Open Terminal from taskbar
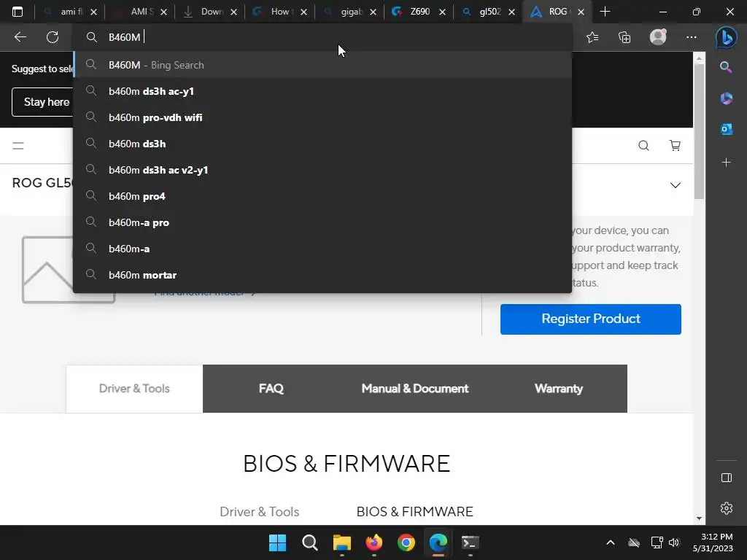The width and height of the screenshot is (747, 560). [x=471, y=542]
